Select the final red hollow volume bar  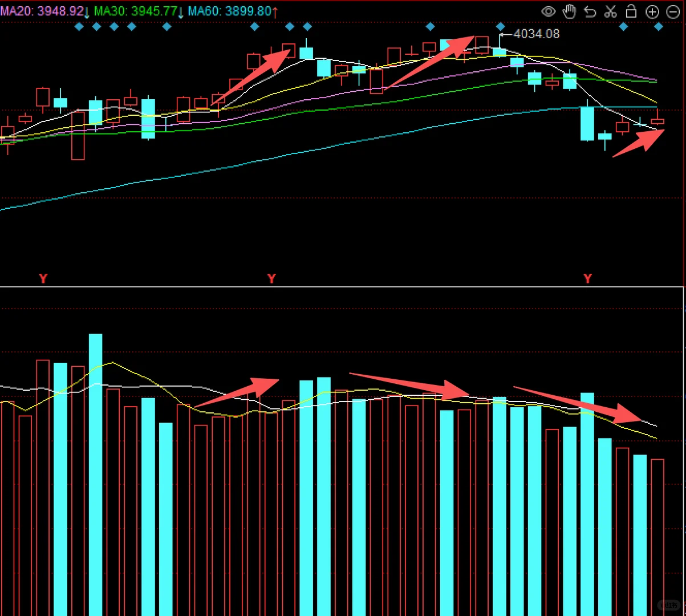[x=657, y=537]
